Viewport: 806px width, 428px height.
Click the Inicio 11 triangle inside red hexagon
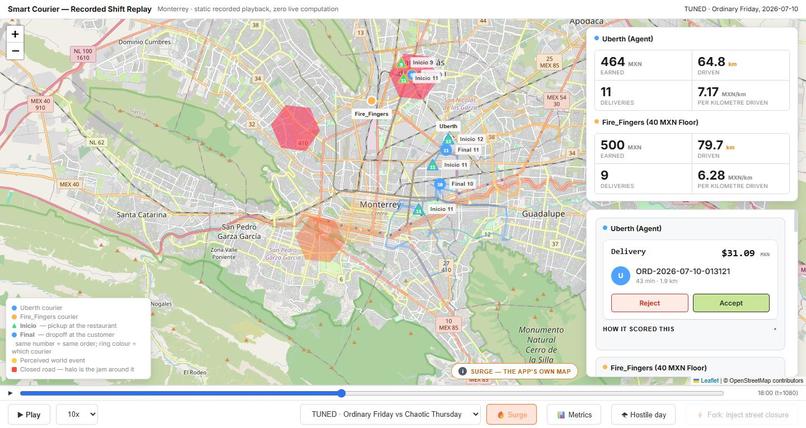pos(404,79)
